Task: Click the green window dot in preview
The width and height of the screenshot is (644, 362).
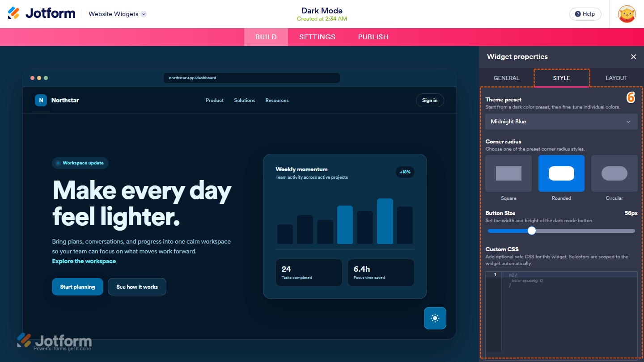Action: click(x=46, y=78)
